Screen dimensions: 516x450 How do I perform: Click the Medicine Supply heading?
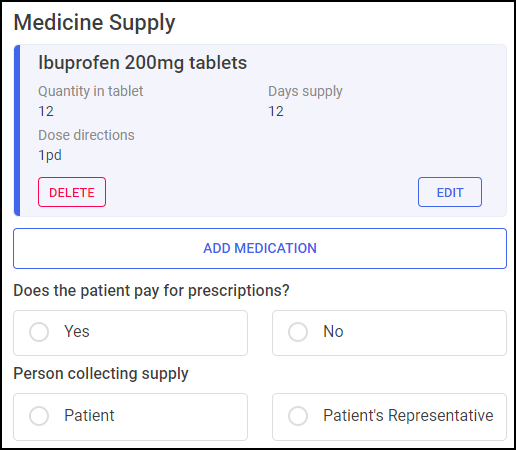94,23
